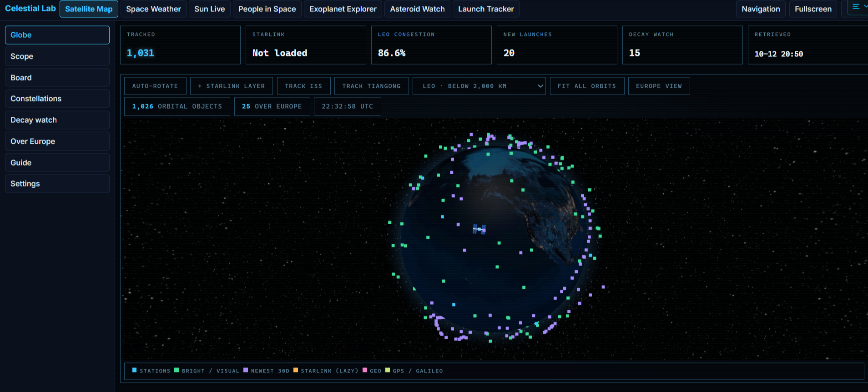Viewport: 868px width, 392px height.
Task: Click the 1,026 Orbital Objects chip
Action: (x=177, y=106)
